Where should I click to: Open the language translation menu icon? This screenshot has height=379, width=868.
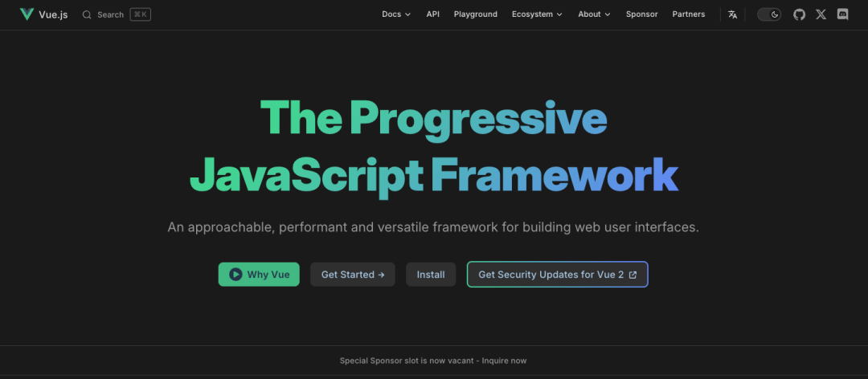(732, 14)
